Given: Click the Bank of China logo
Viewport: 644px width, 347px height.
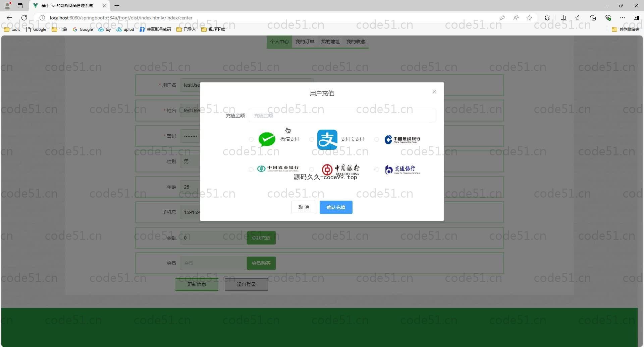Looking at the screenshot, I should (x=340, y=169).
